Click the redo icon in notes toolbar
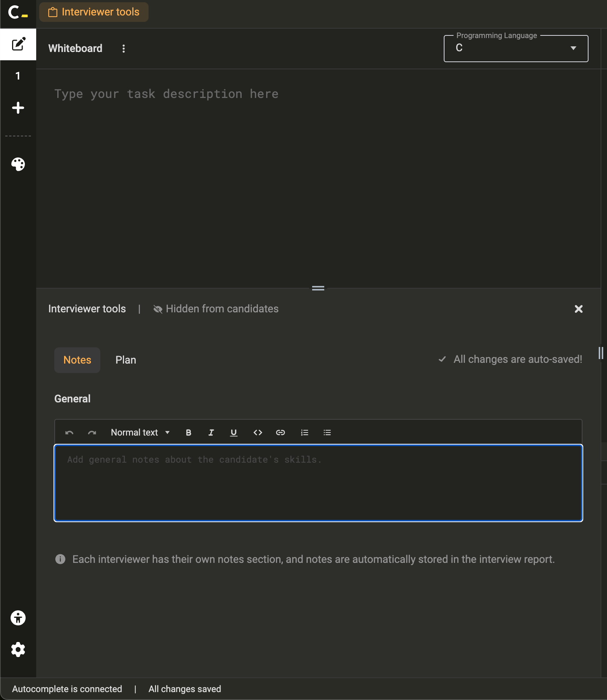This screenshot has height=700, width=607. click(92, 433)
